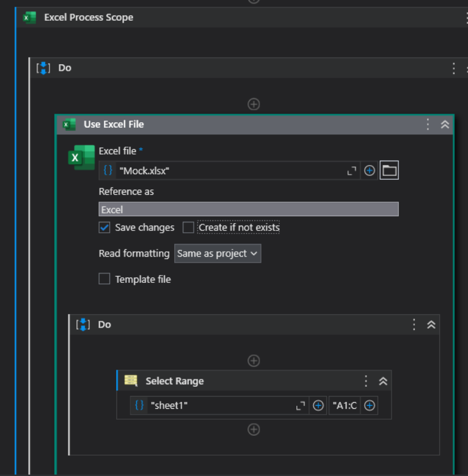Click the outer Do sequence icon
The width and height of the screenshot is (468, 476).
[x=43, y=68]
